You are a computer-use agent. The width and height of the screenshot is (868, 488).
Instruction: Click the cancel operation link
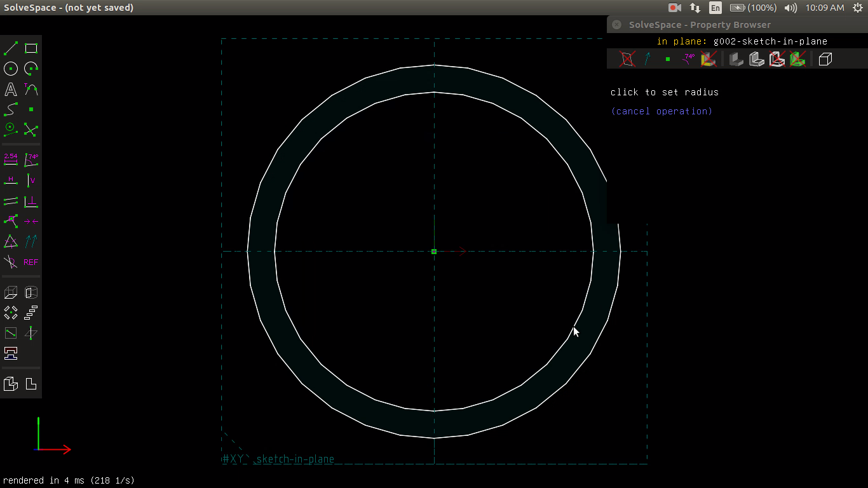661,111
